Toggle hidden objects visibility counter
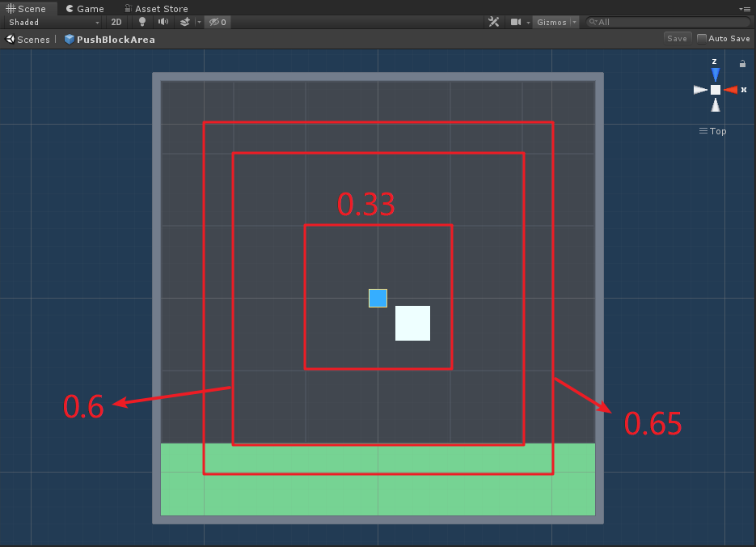 pos(218,22)
